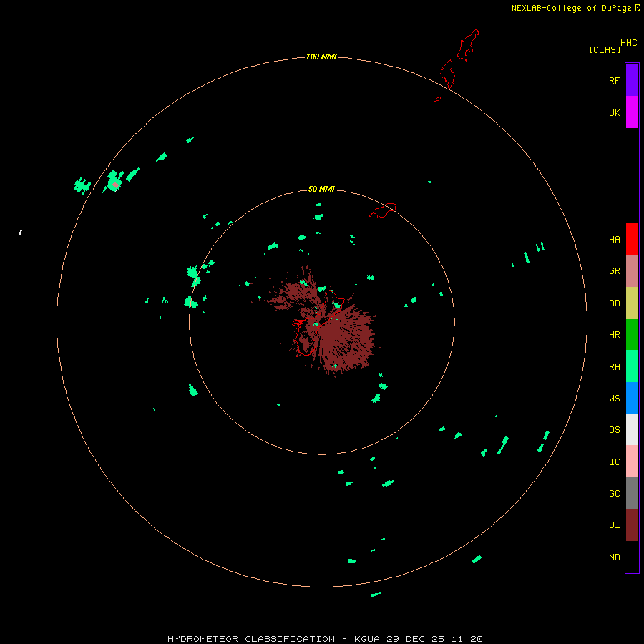This screenshot has width=644, height=644.
Task: Click the GC legend label
Action: coord(614,494)
